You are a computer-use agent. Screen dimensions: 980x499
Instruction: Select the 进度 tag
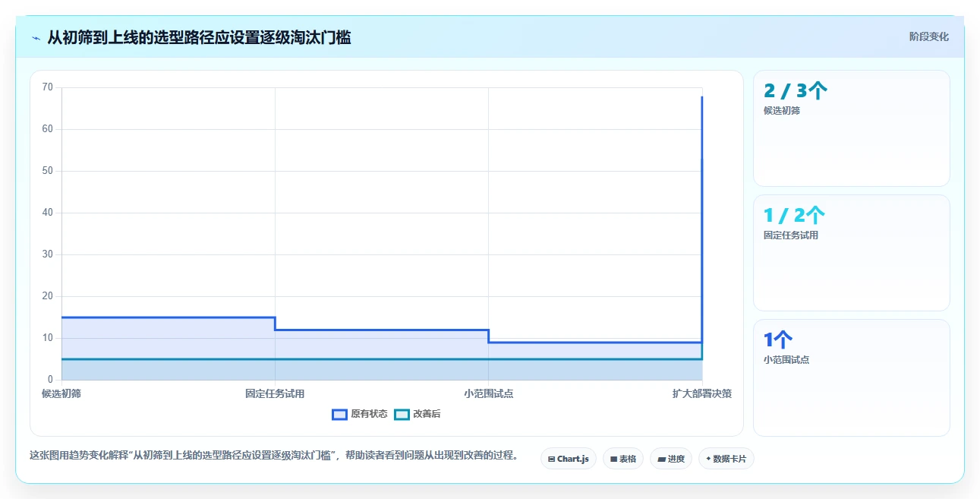(671, 459)
